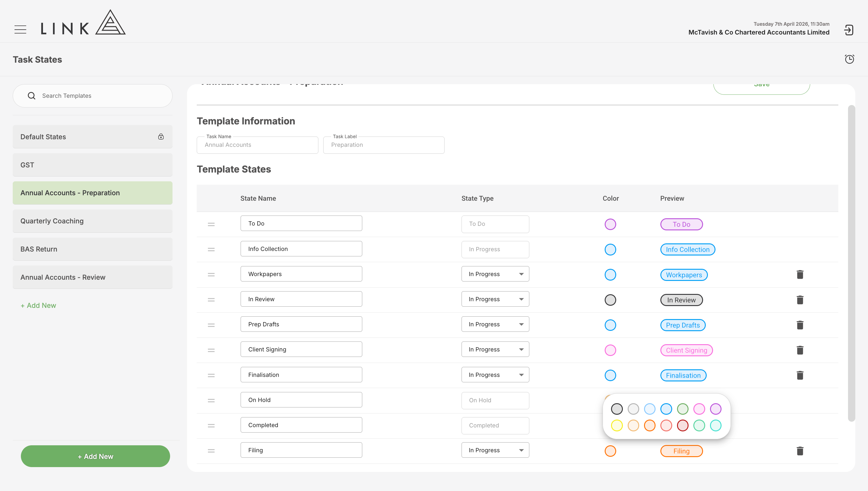The height and width of the screenshot is (491, 868).
Task: Click the Info Collection preview chip
Action: click(687, 249)
